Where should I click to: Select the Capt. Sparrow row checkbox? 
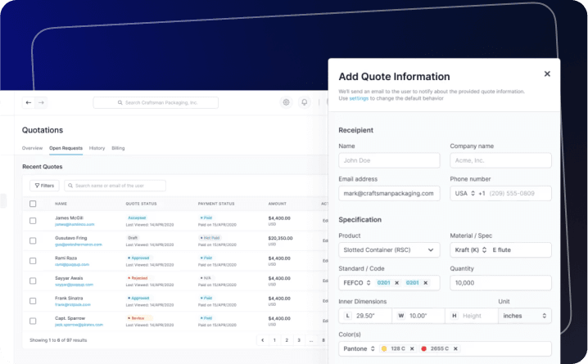(x=33, y=319)
